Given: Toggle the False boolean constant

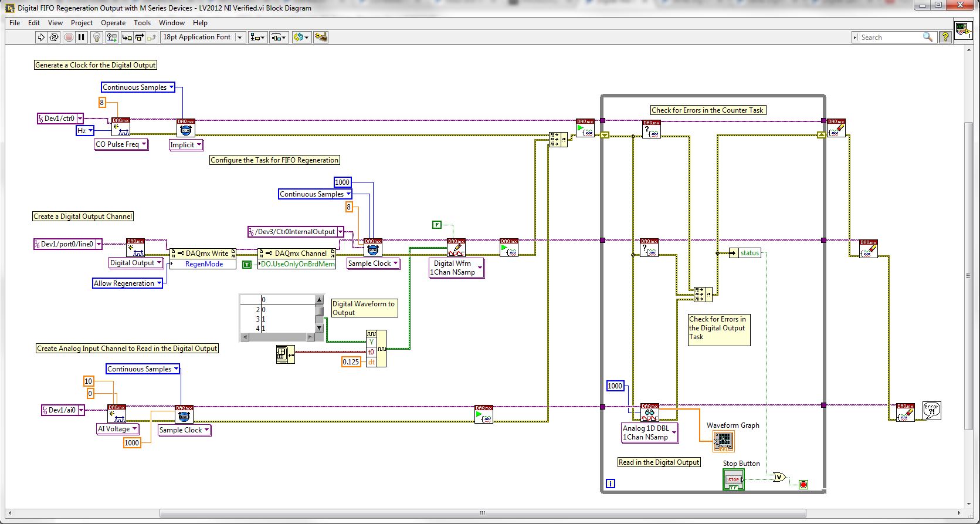Looking at the screenshot, I should point(437,225).
